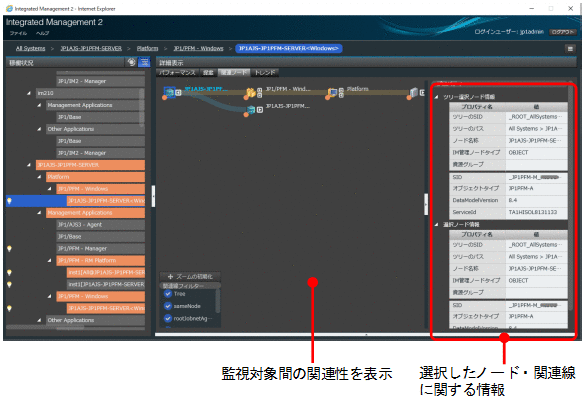Click the TA1HISOL8131133 ServiceId value cell
The height and width of the screenshot is (405, 584).
click(x=536, y=212)
